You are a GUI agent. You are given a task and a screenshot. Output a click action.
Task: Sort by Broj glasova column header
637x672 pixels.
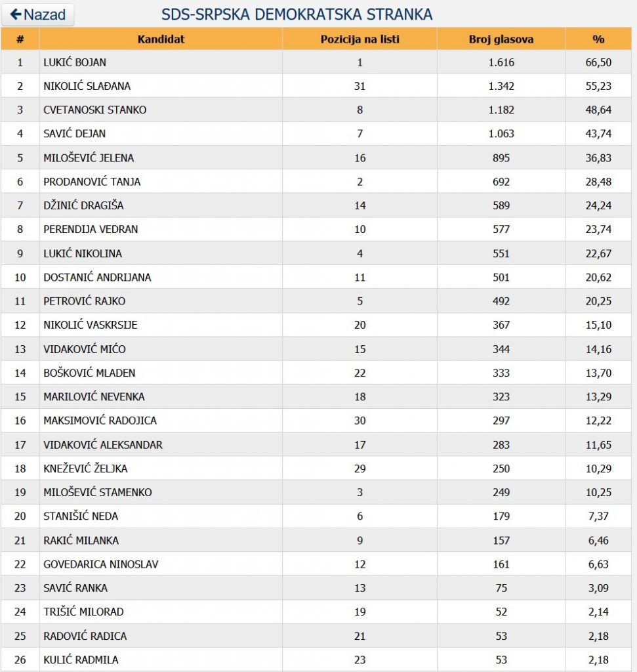pos(501,39)
